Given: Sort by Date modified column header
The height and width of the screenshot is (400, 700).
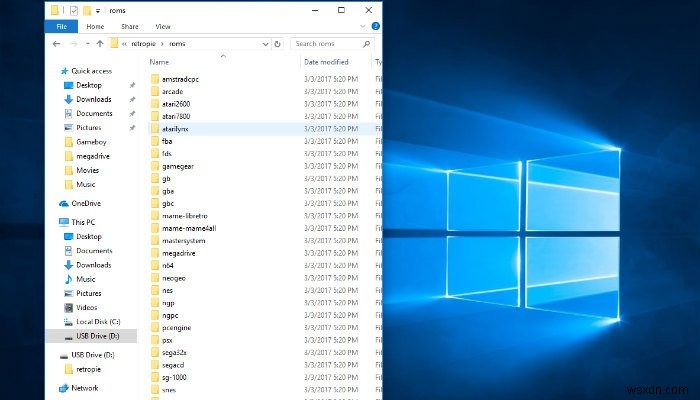Looking at the screenshot, I should click(326, 62).
